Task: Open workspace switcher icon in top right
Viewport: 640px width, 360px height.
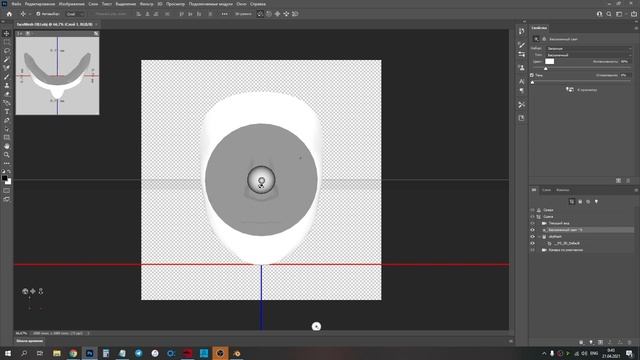Action: click(619, 14)
